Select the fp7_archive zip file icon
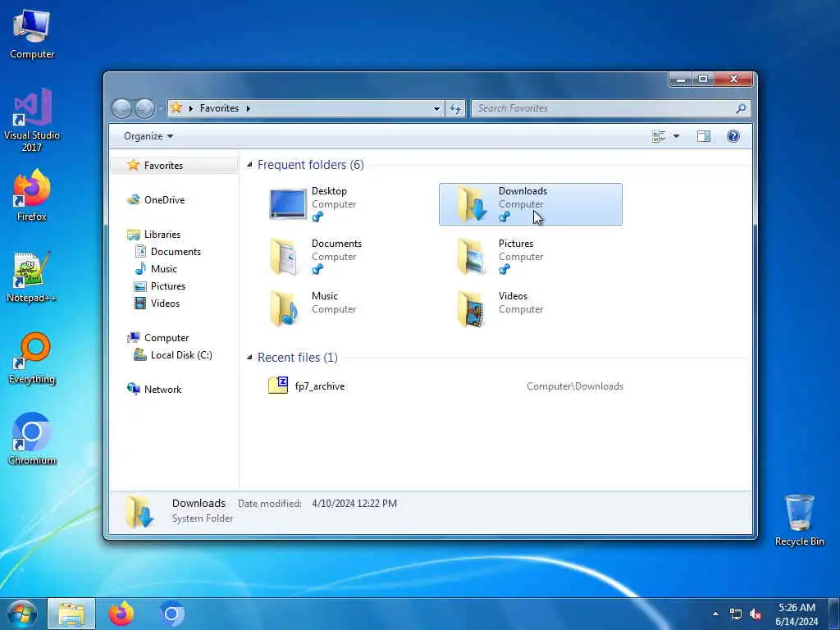Viewport: 840px width, 630px height. coord(278,386)
